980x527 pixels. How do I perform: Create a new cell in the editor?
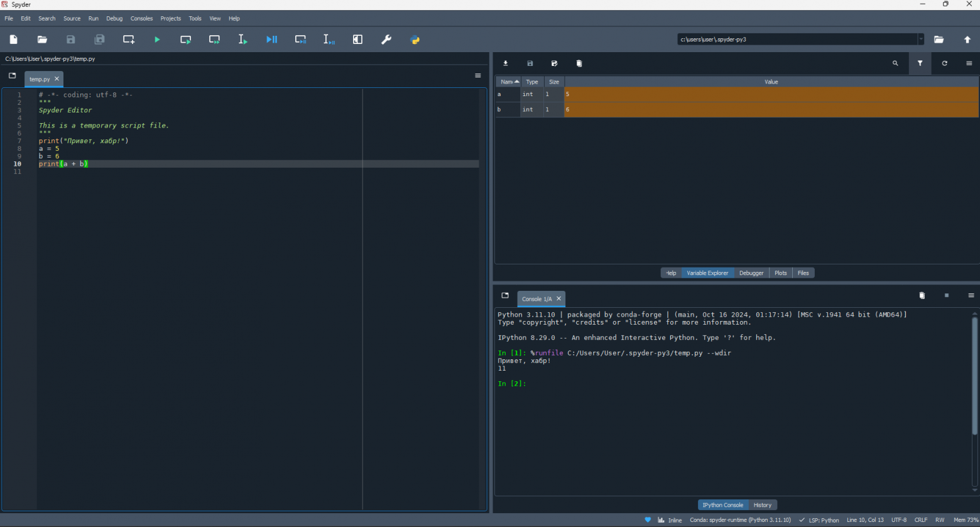[129, 40]
